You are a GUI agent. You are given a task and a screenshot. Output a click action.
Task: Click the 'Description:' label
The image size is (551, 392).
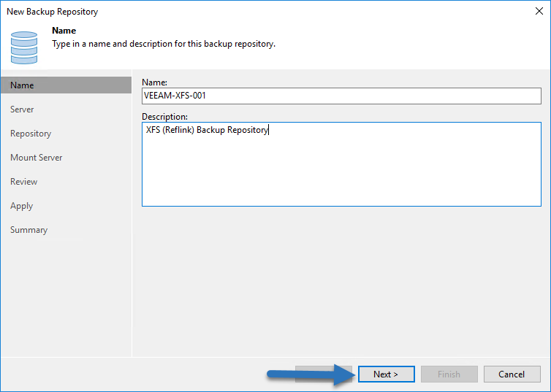click(165, 117)
